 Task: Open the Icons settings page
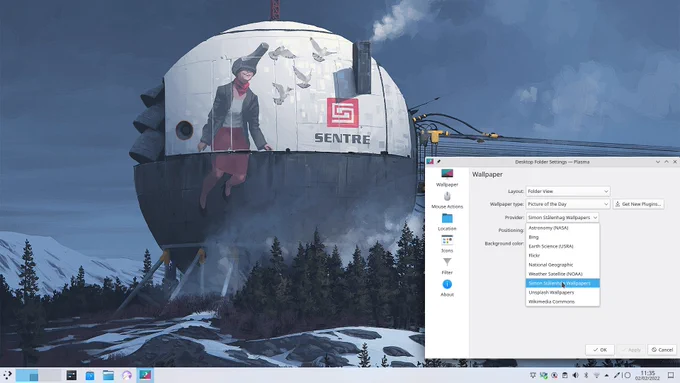(447, 244)
